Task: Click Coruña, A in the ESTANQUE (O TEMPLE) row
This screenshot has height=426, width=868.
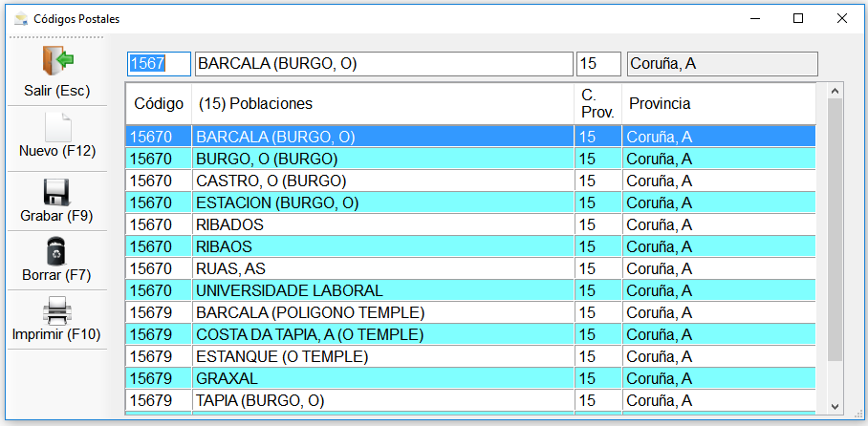Action: point(660,357)
